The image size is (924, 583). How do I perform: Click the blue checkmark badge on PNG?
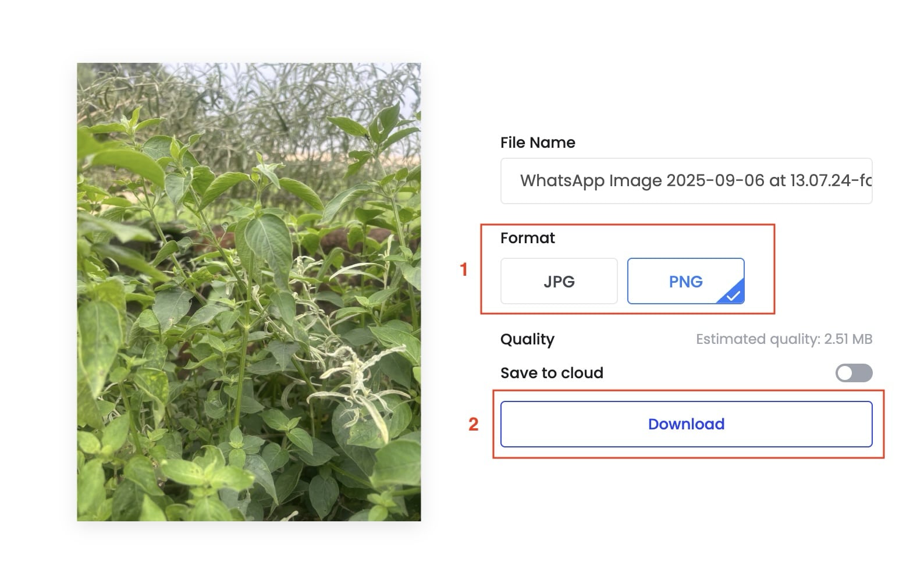[733, 294]
